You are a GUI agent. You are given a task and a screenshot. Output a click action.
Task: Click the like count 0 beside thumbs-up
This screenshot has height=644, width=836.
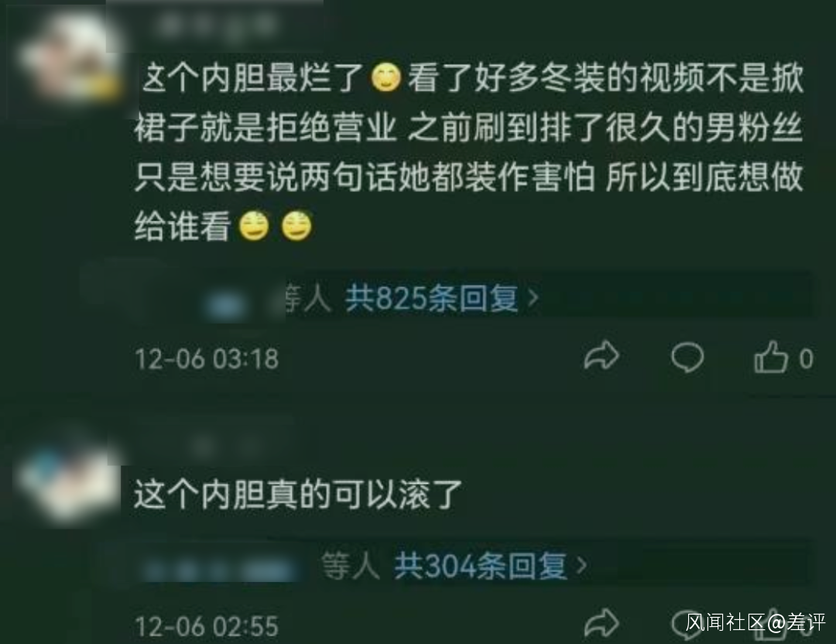(x=806, y=358)
